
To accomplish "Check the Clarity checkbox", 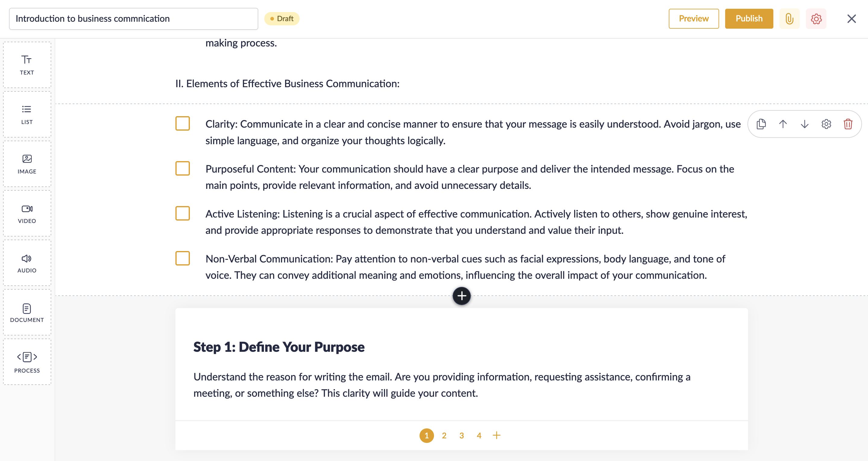I will coord(182,123).
